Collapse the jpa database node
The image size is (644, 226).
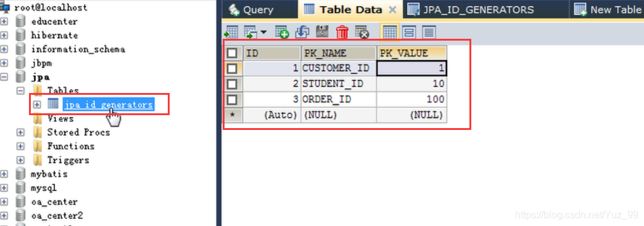coord(4,77)
